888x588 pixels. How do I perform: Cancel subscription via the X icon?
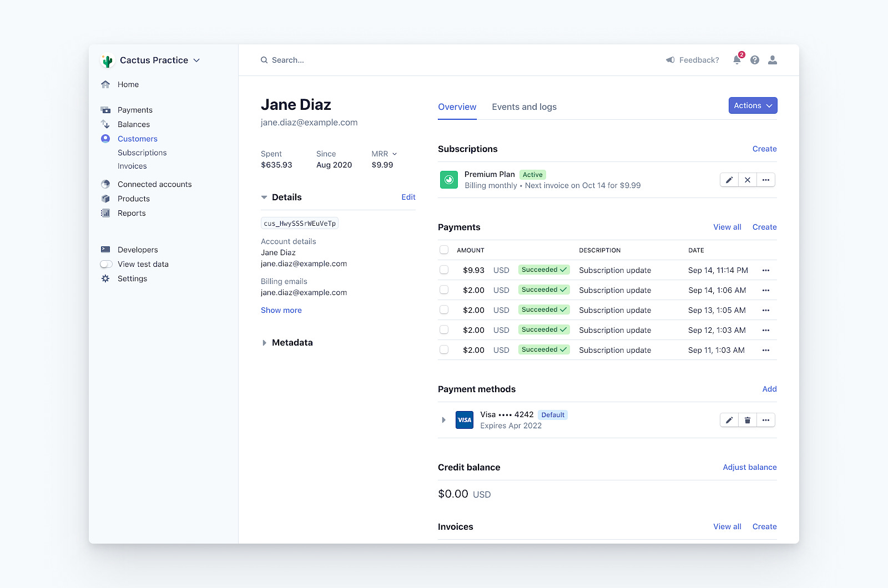coord(747,180)
